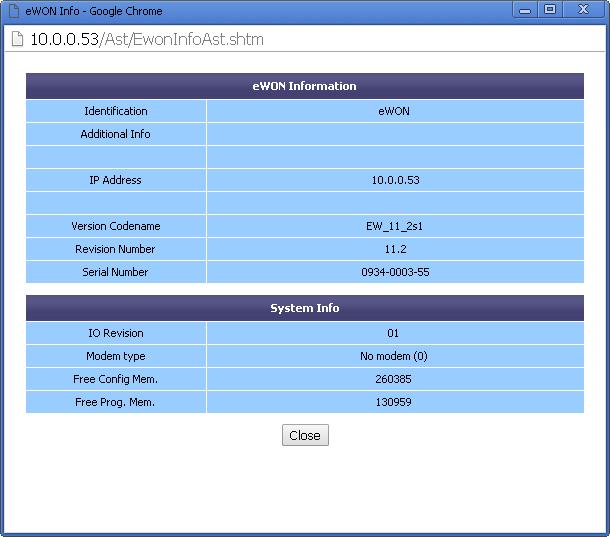Click the 'Revision Number' label cell
This screenshot has width=610, height=537.
pos(116,249)
